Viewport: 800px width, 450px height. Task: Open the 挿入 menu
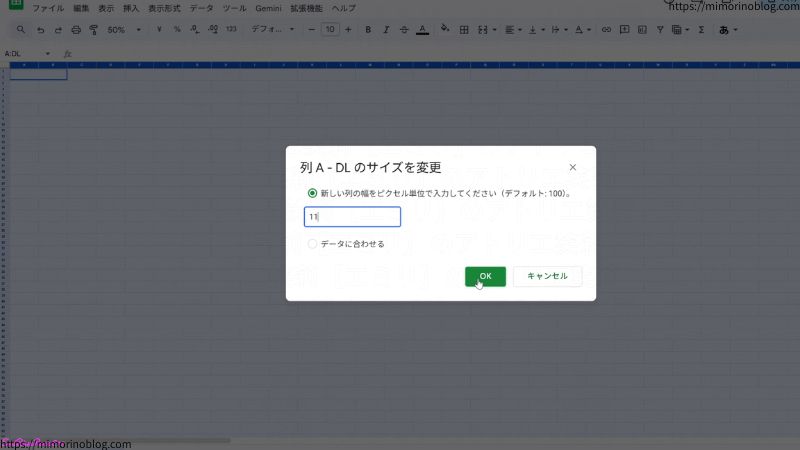click(131, 8)
